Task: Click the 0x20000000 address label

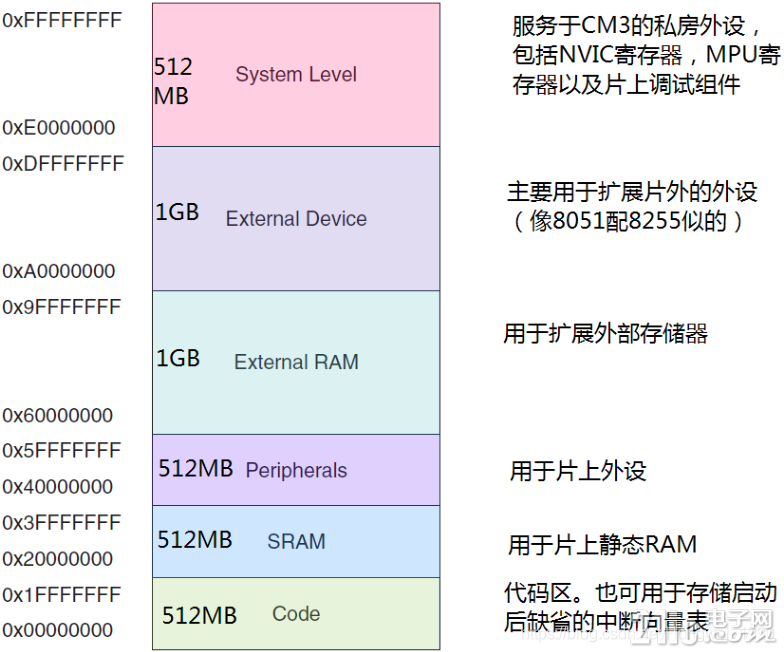Action: click(58, 559)
